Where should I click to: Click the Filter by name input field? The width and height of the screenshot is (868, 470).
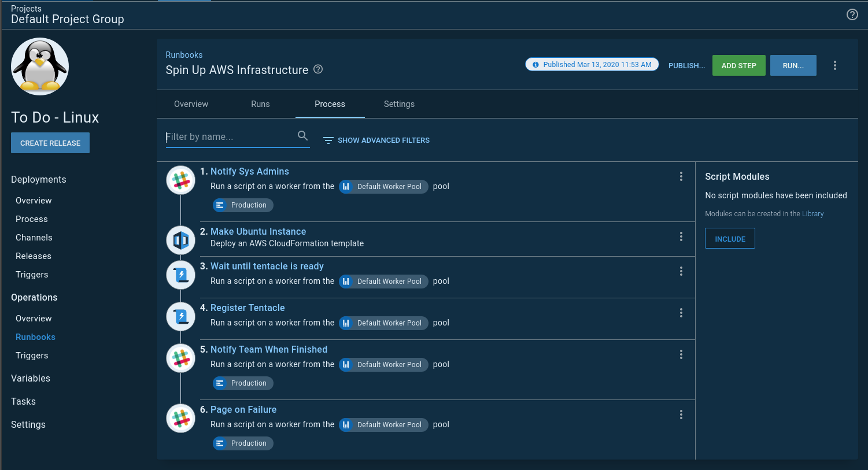230,137
